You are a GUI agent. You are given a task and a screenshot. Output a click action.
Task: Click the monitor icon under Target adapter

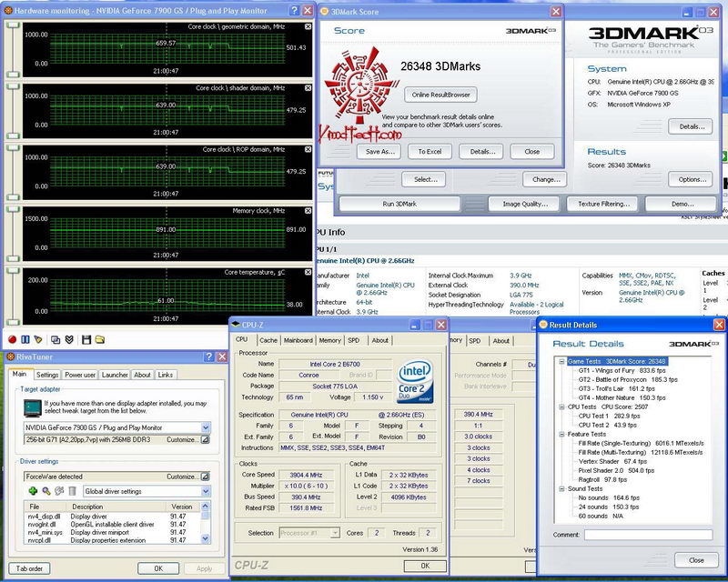(x=33, y=408)
